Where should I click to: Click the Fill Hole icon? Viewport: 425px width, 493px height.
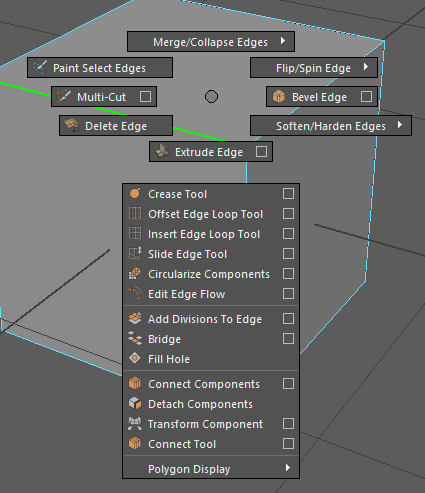[x=135, y=358]
